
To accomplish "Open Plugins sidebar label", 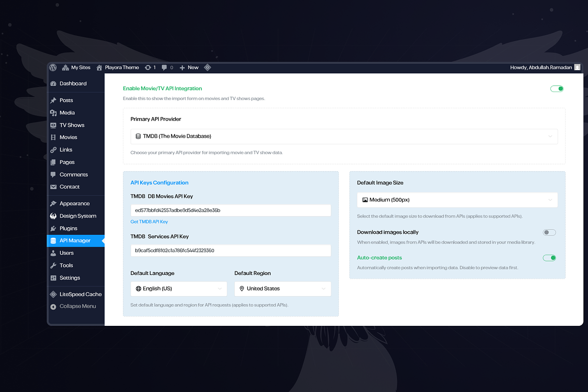I will (69, 228).
